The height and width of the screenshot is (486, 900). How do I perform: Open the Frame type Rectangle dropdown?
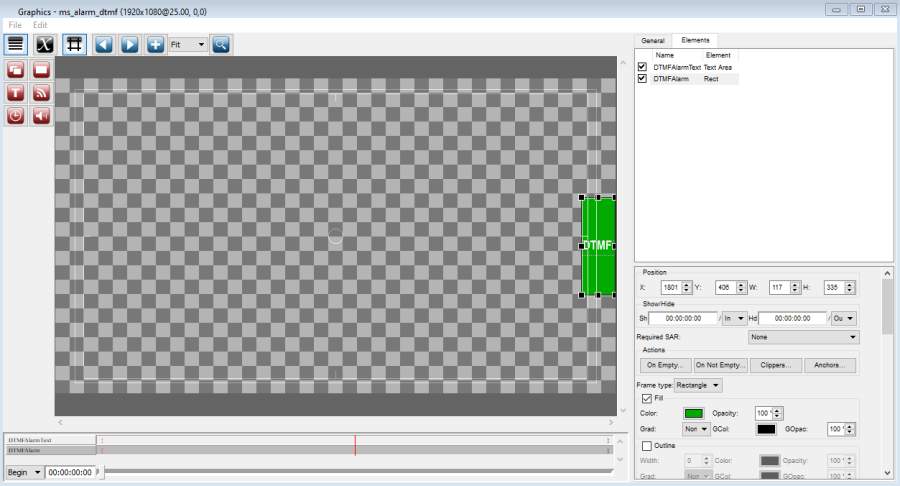point(698,385)
